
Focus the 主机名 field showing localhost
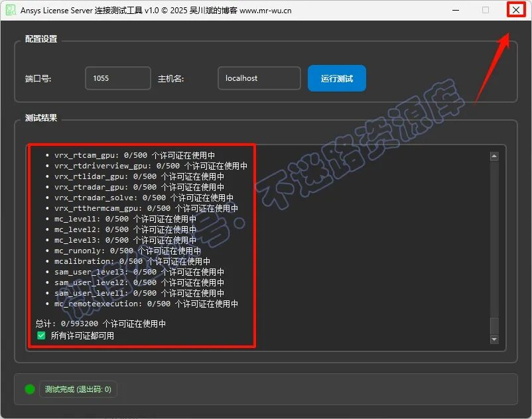point(259,78)
